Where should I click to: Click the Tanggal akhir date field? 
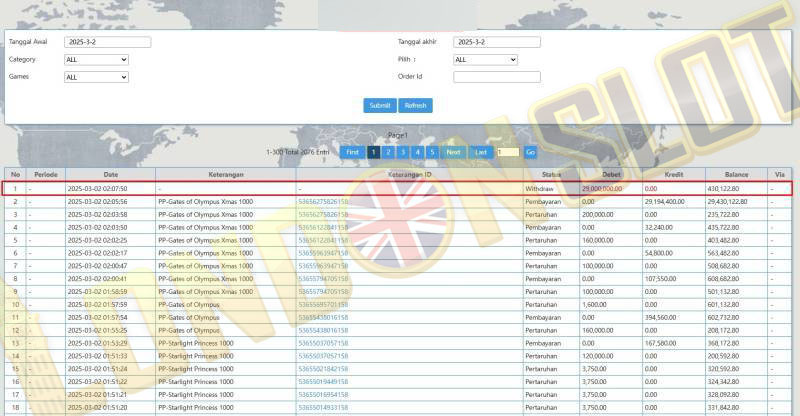pyautogui.click(x=496, y=42)
